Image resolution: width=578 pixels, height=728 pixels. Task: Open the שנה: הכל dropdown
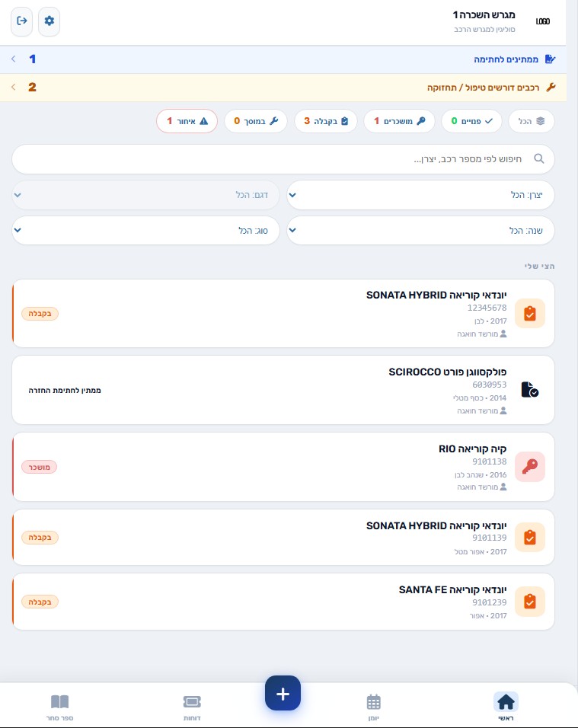(420, 230)
